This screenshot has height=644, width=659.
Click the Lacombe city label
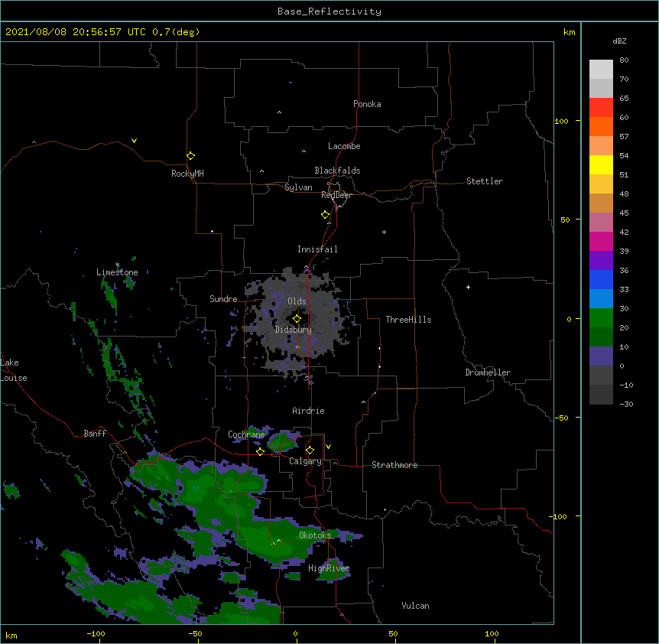(344, 146)
